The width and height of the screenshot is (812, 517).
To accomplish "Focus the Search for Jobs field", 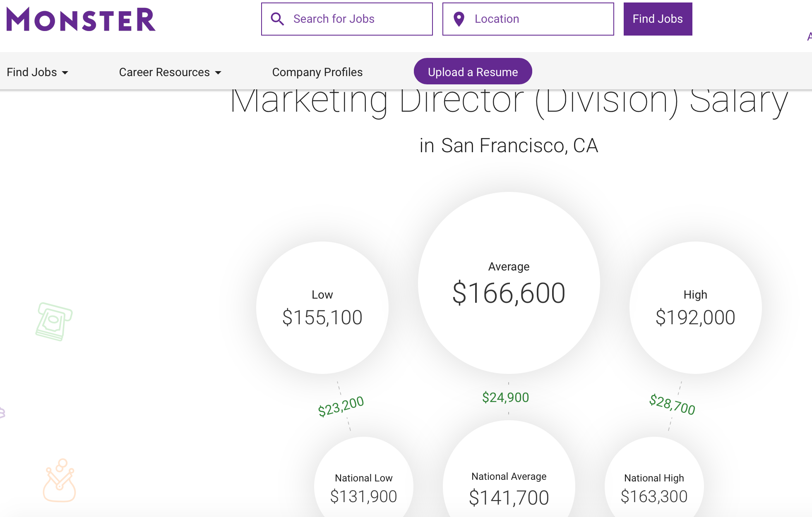I will pos(347,19).
